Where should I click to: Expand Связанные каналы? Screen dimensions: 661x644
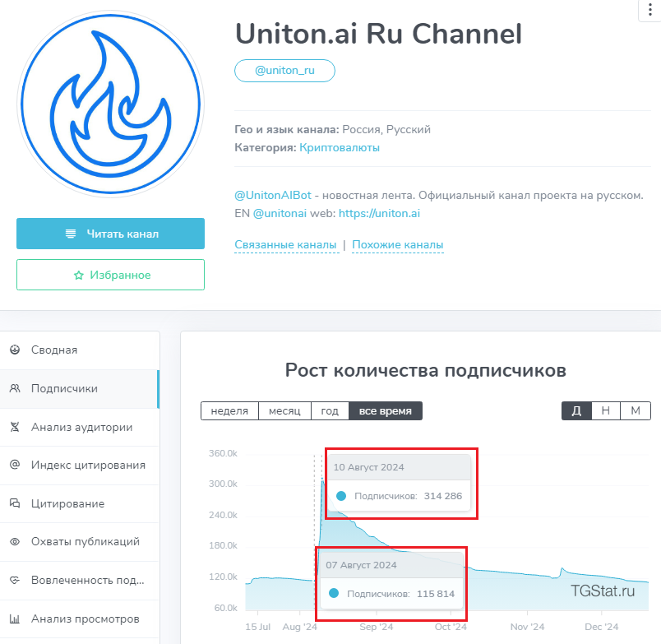pos(285,244)
